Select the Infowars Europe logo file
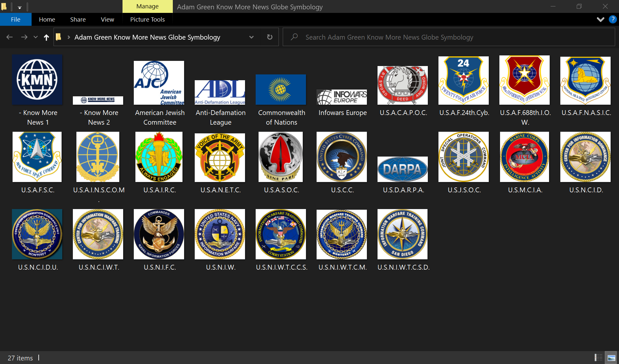 (x=342, y=97)
